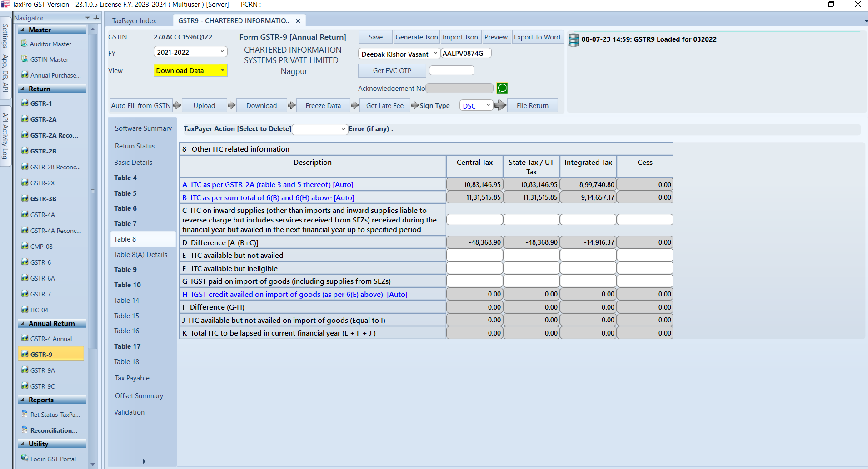Click the Annual Purchase icon
The width and height of the screenshot is (868, 469).
pyautogui.click(x=25, y=75)
